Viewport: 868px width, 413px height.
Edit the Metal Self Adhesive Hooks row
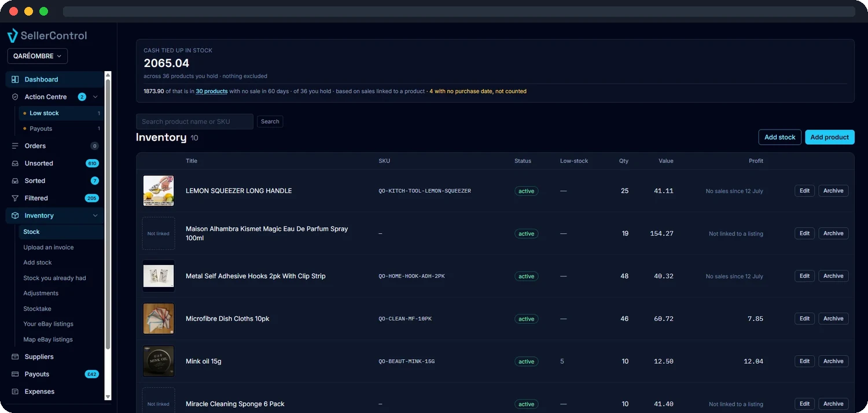(x=804, y=276)
